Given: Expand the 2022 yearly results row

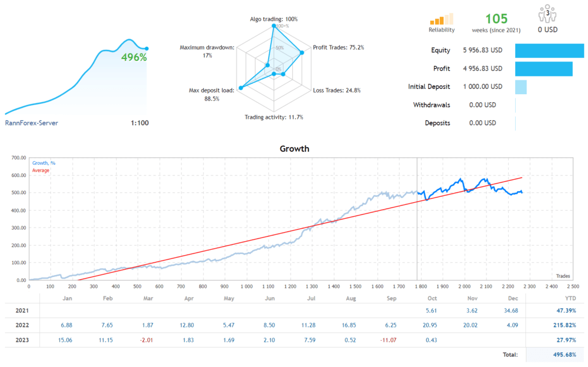Looking at the screenshot, I should click(x=23, y=324).
